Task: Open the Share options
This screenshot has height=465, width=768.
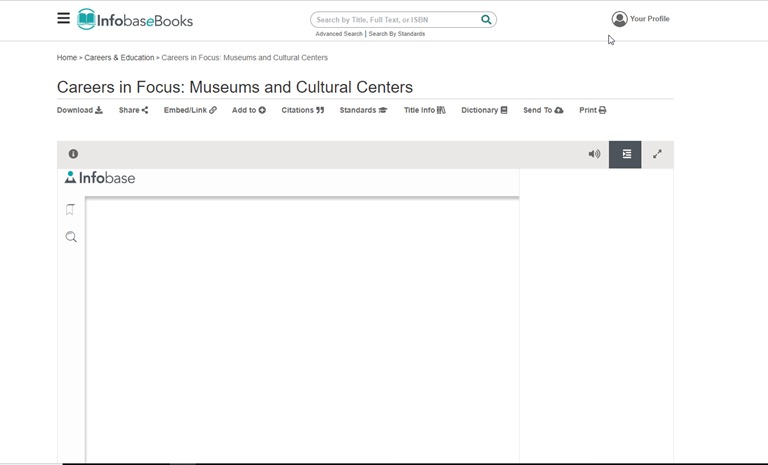Action: click(x=133, y=110)
